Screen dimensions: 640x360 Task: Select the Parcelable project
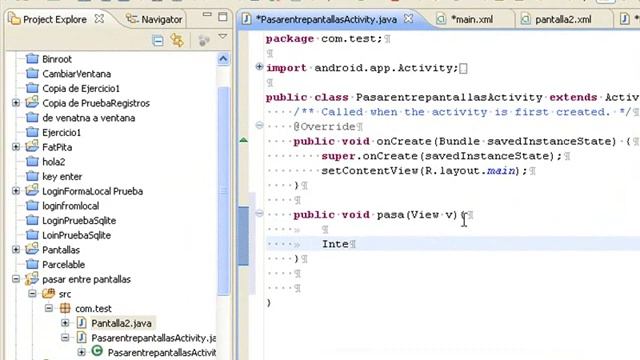(x=63, y=264)
